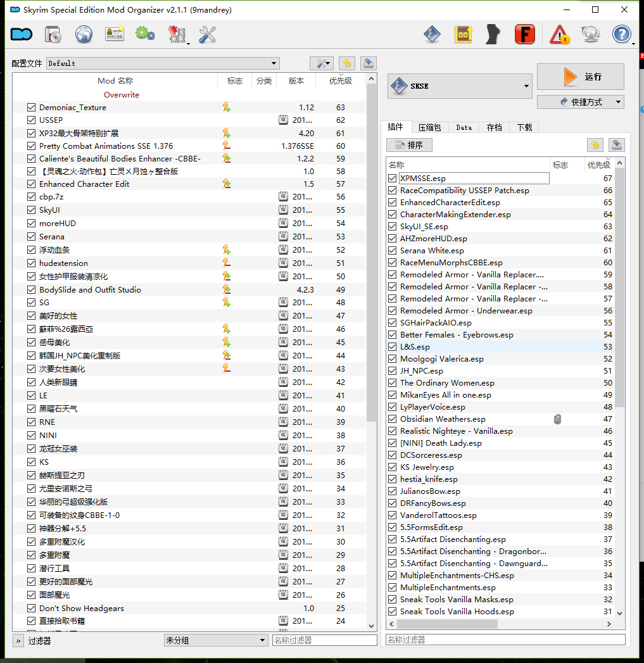Image resolution: width=644 pixels, height=663 pixels.
Task: Click the 排序 sort button
Action: [x=409, y=145]
